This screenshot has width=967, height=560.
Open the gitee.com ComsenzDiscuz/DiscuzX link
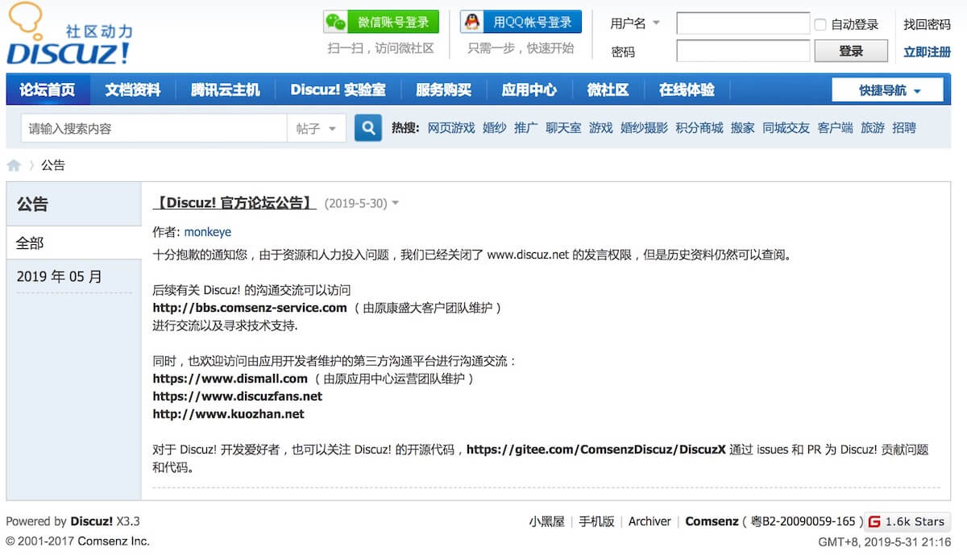(x=596, y=450)
